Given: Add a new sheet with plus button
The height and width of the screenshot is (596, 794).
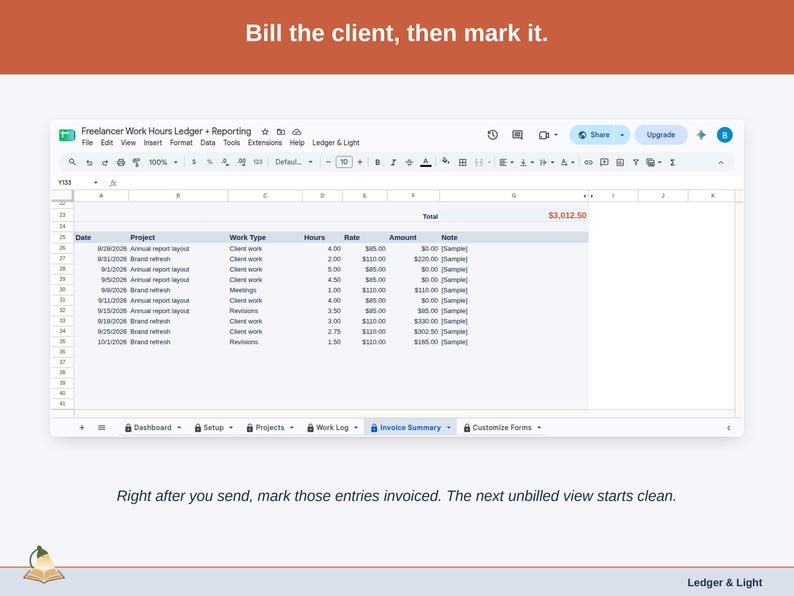Looking at the screenshot, I should coord(82,427).
